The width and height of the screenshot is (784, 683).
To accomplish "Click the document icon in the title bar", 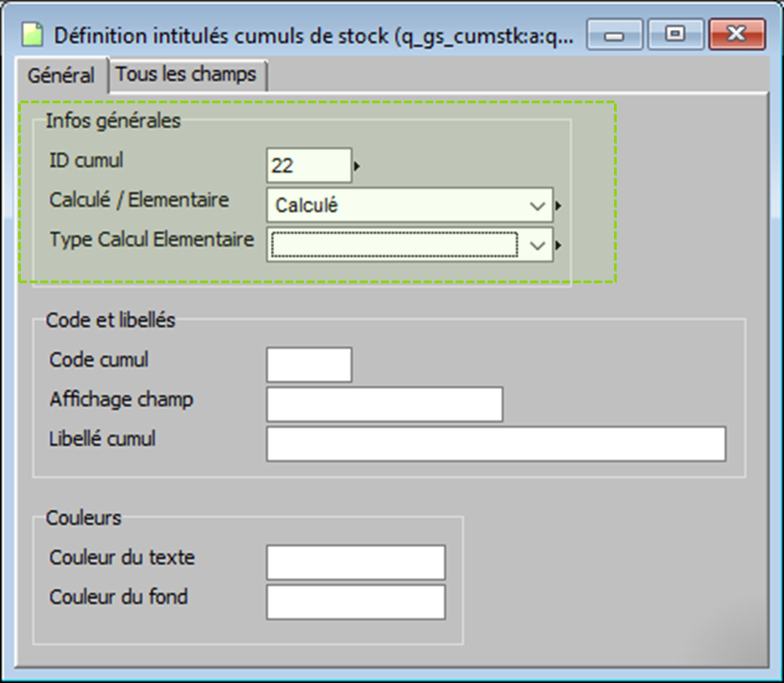I will (x=32, y=35).
